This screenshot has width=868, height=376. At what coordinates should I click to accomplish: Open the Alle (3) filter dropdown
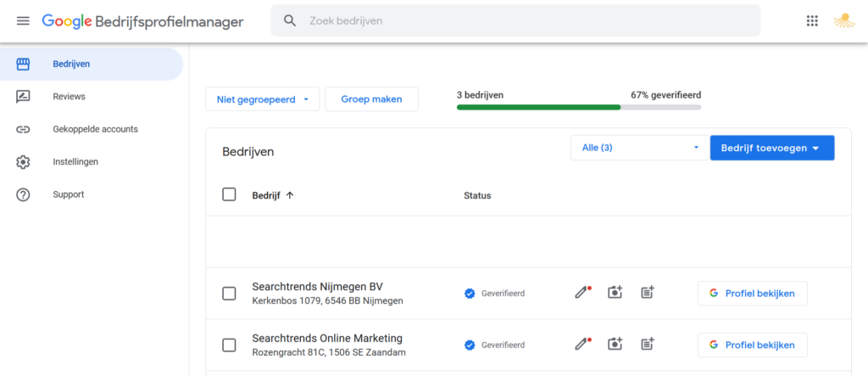point(640,148)
